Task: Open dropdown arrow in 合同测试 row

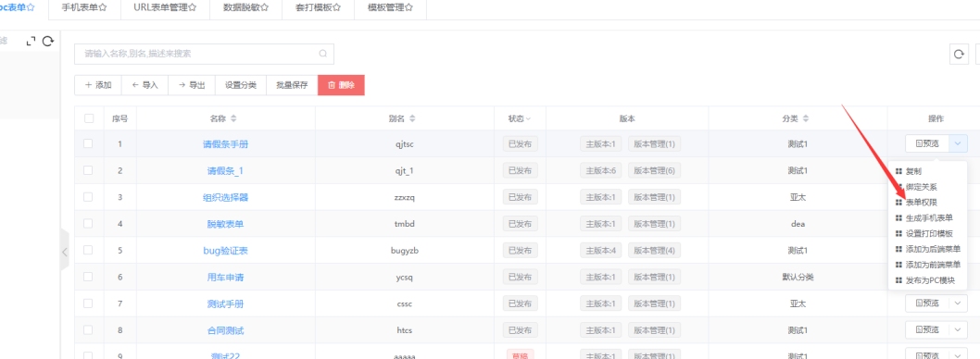Action: pyautogui.click(x=958, y=329)
